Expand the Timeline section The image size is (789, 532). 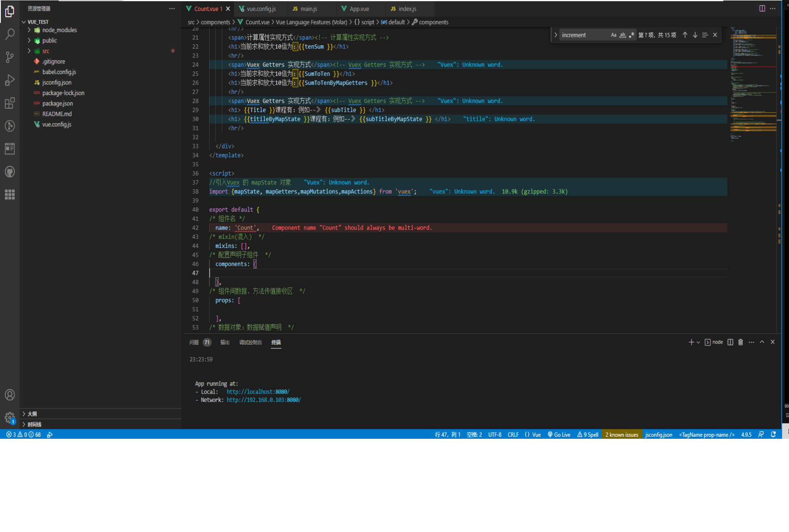pyautogui.click(x=34, y=424)
